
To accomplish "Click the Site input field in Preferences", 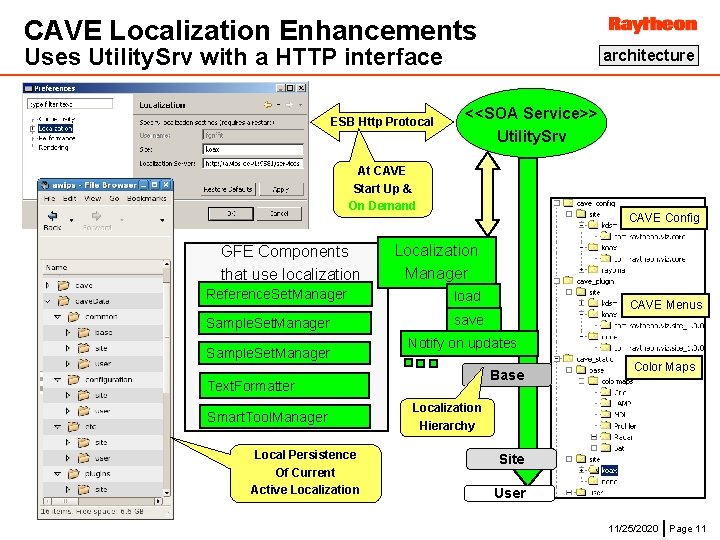I will (253, 149).
